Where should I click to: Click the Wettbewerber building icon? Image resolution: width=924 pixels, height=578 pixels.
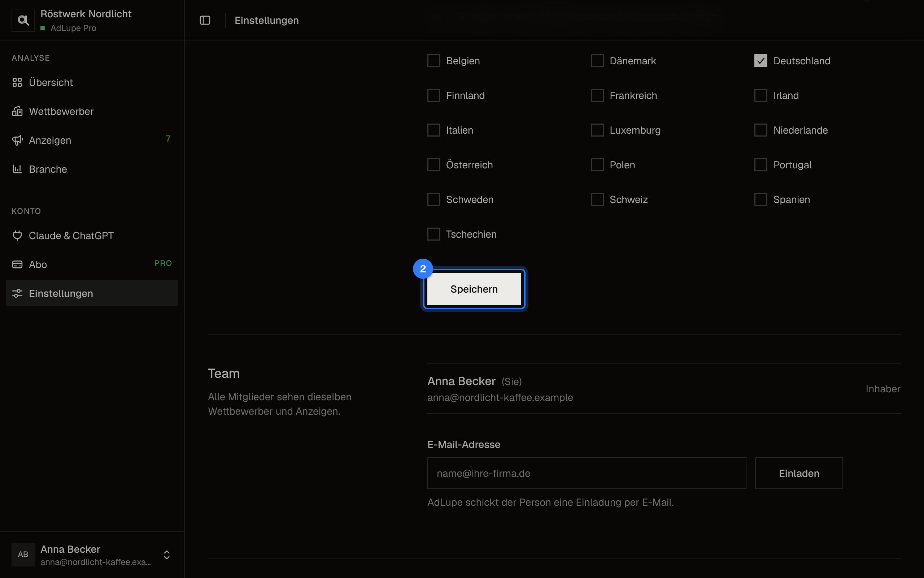coord(17,111)
